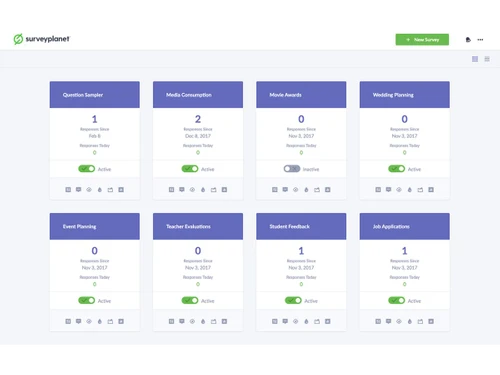The height and width of the screenshot is (375, 500).
Task: Click Media Consumption's response count 2
Action: pyautogui.click(x=198, y=119)
